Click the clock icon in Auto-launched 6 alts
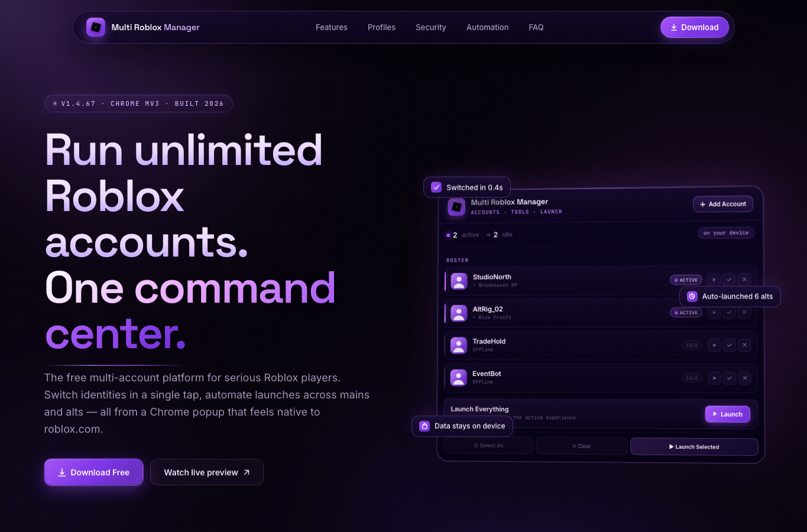807x532 pixels. 692,296
